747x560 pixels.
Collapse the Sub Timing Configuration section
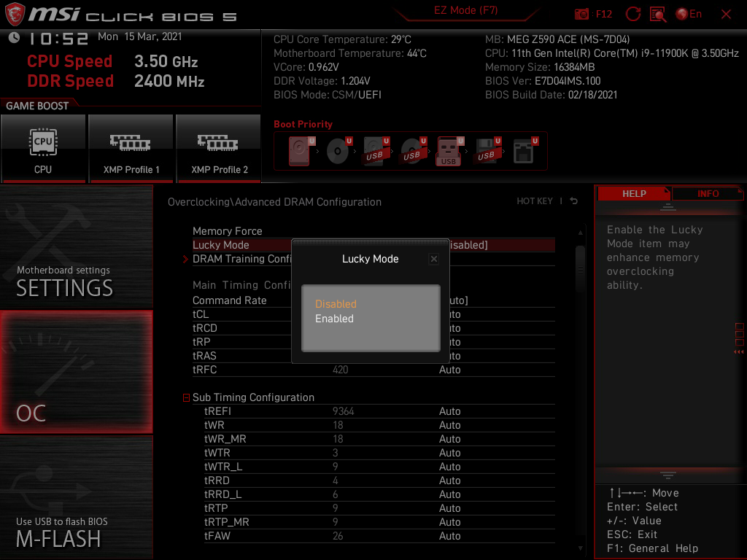[x=186, y=397]
